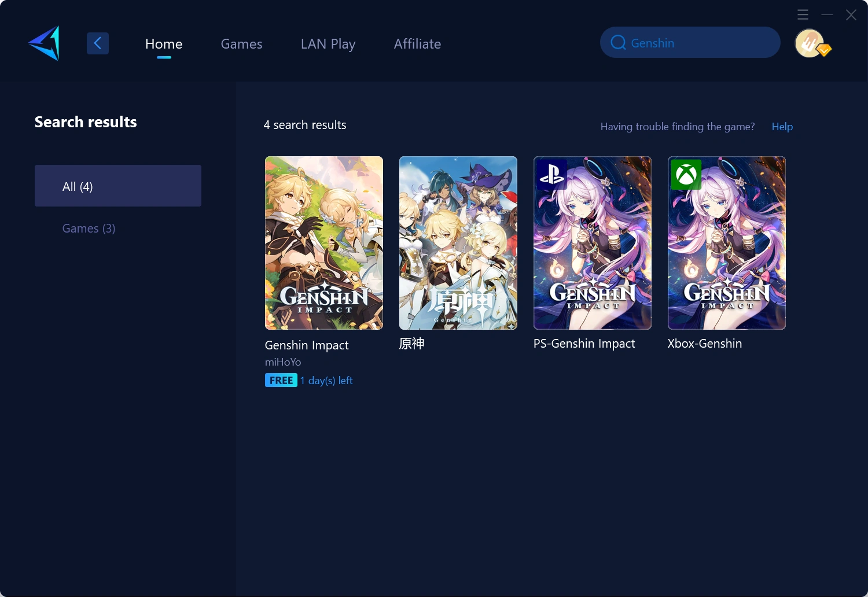The height and width of the screenshot is (597, 868).
Task: Click the Help link
Action: click(x=782, y=127)
